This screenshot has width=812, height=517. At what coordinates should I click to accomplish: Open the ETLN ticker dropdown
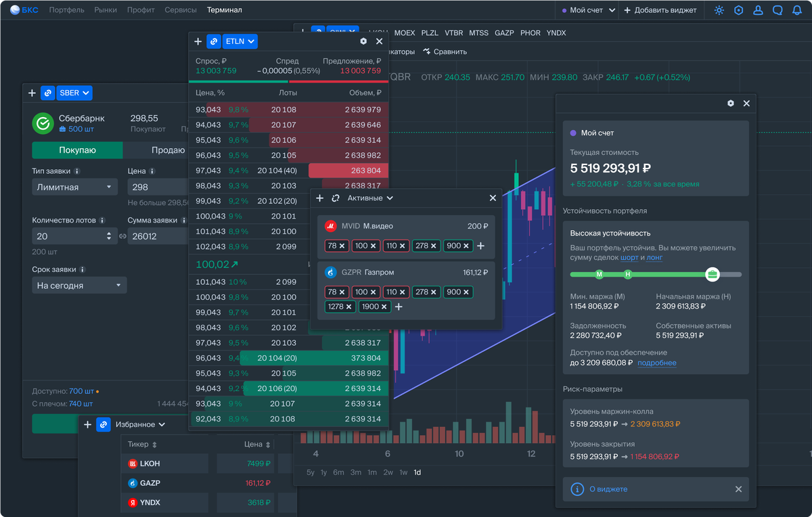coord(240,41)
